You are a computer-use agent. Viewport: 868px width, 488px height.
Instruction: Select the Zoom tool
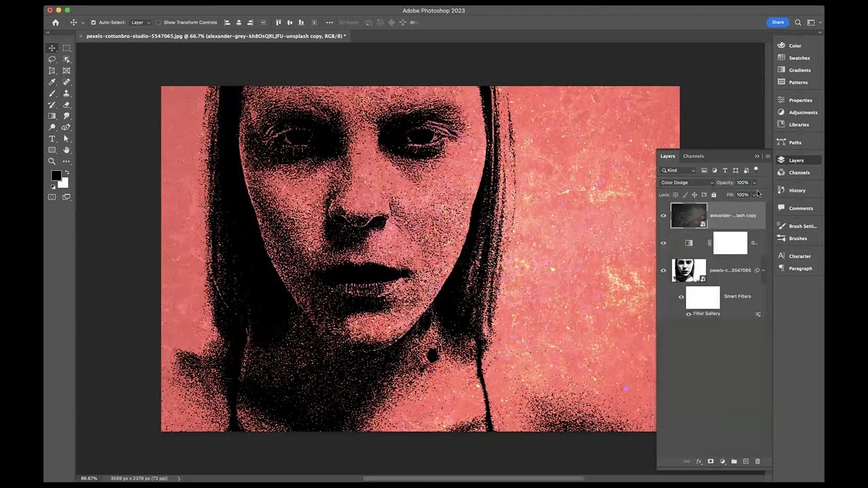[x=52, y=161]
